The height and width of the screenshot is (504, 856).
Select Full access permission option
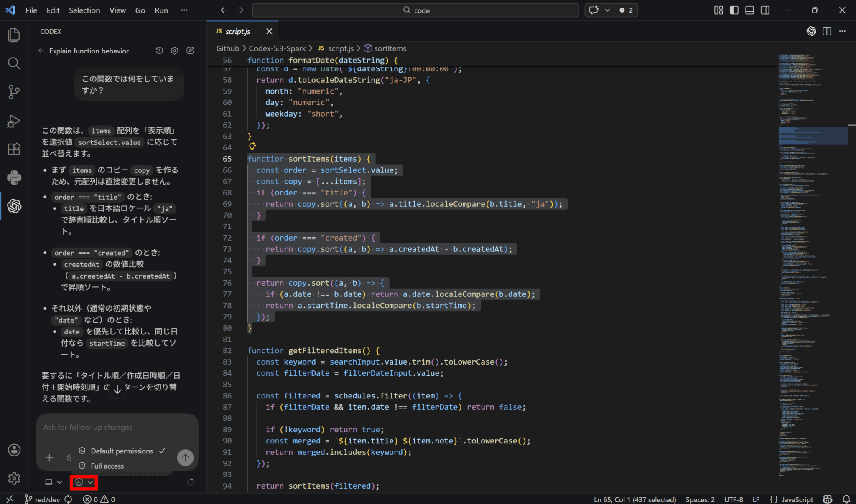point(107,466)
